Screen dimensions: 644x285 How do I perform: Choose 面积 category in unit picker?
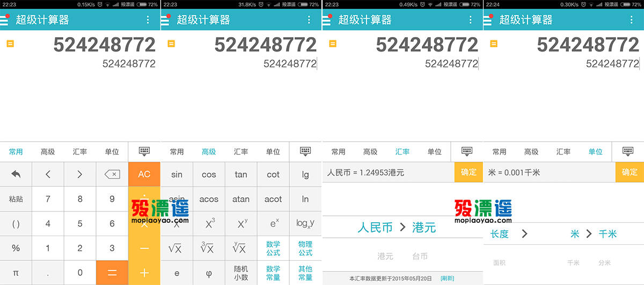[x=499, y=263]
